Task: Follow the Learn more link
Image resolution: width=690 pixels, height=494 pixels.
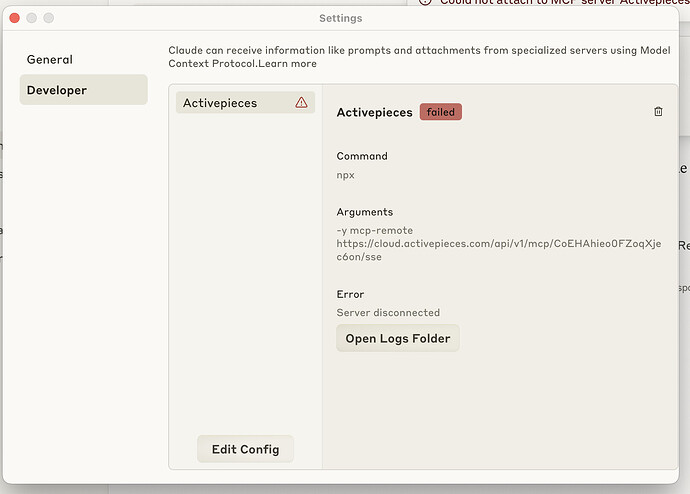Action: pyautogui.click(x=287, y=63)
